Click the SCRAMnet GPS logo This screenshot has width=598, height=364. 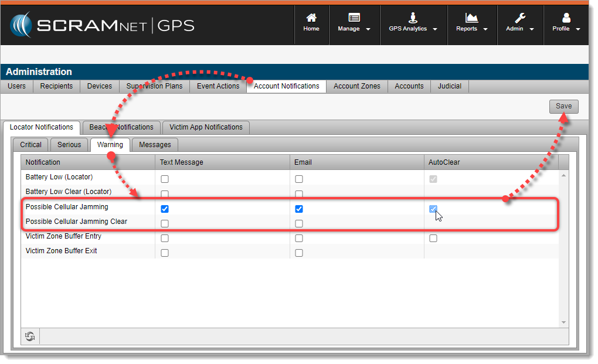102,26
